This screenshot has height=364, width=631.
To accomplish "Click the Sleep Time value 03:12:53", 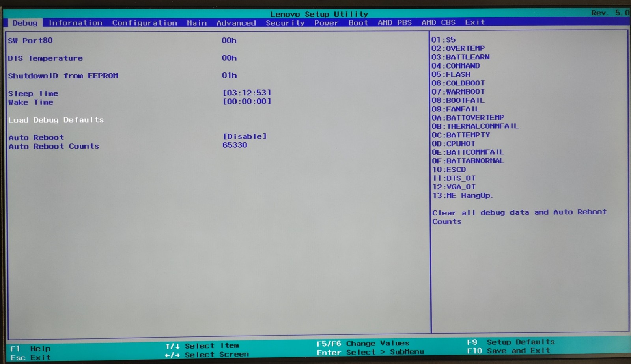I will click(x=247, y=93).
